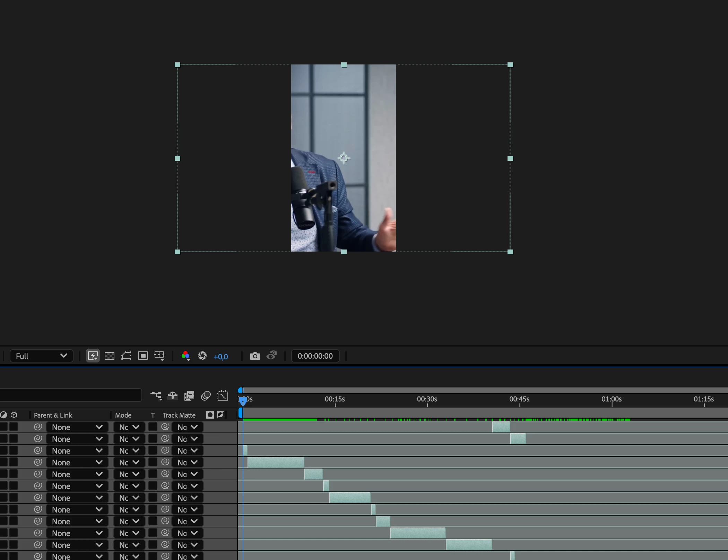Toggle Fast Previews button

93,356
